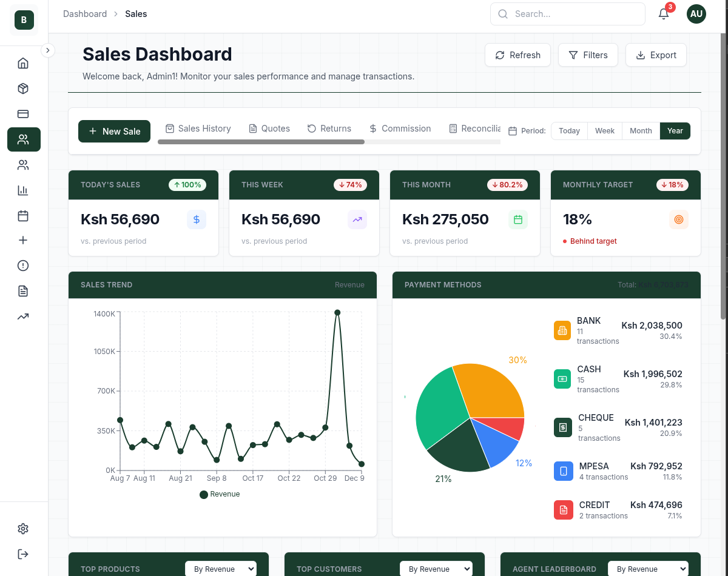Screen dimensions: 728x576
Task: Click the calendar icon in sidebar
Action: (23, 216)
